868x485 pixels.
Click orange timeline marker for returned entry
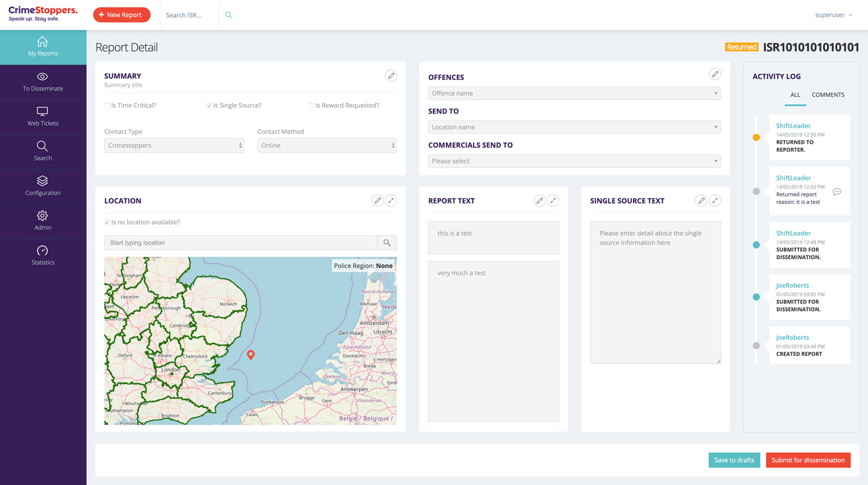click(x=756, y=138)
